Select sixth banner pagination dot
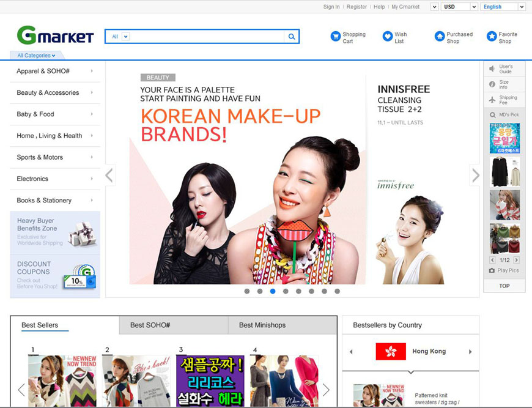Viewport: 532px width, 408px height. (311, 291)
